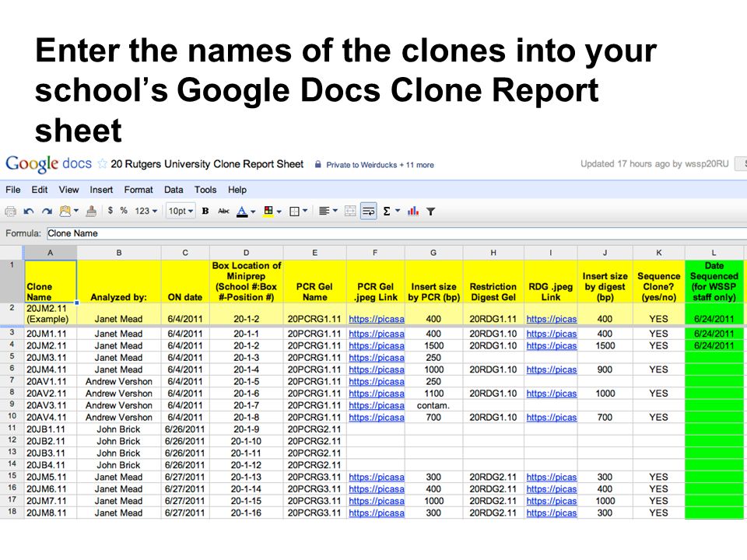Click the text align icon
The width and height of the screenshot is (747, 560).
pyautogui.click(x=324, y=211)
